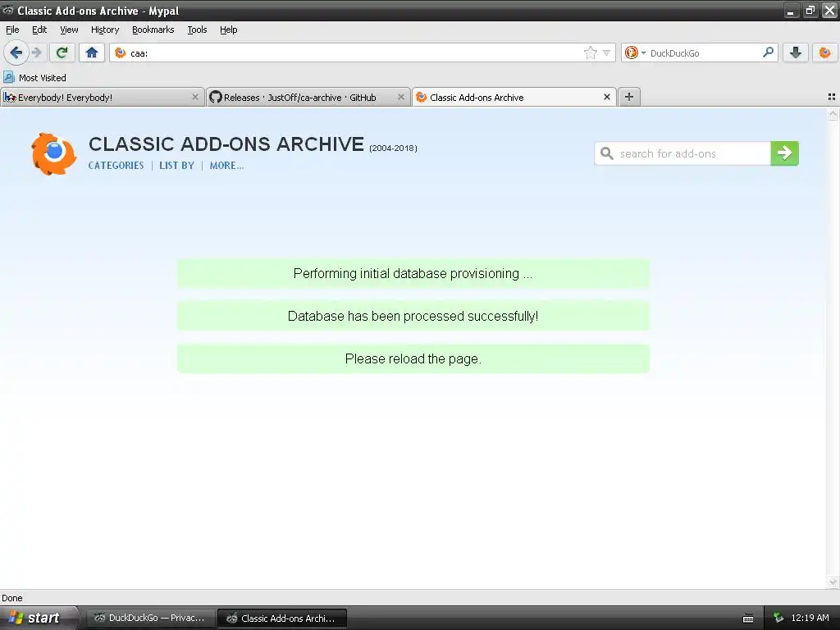
Task: Click 'Database has been processed successfully!' message
Action: [x=413, y=316]
